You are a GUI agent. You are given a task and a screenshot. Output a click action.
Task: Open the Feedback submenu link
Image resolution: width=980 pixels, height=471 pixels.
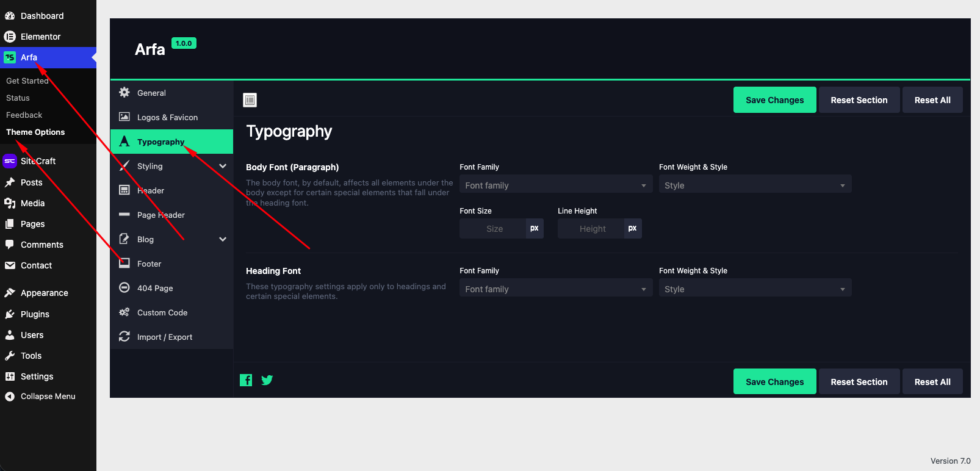[x=24, y=115]
